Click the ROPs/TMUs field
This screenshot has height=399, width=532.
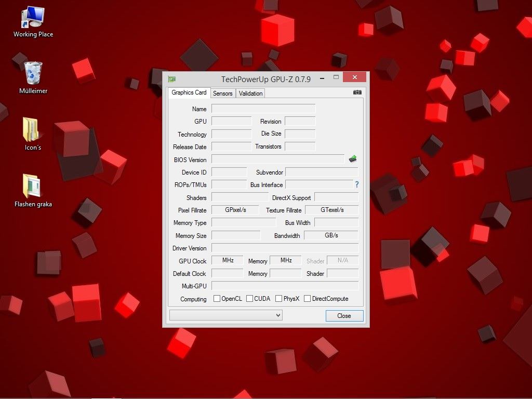tap(229, 184)
